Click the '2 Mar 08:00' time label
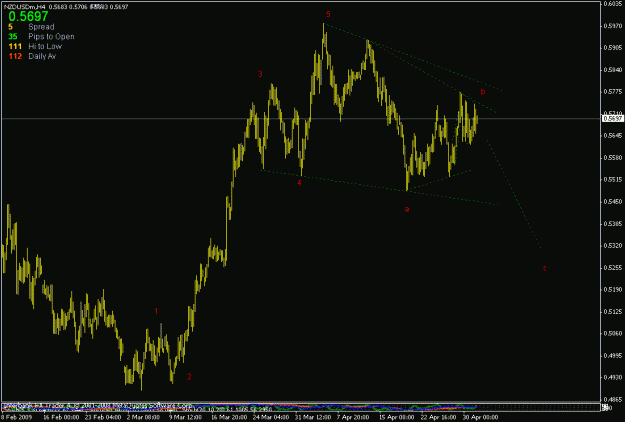 (x=143, y=417)
